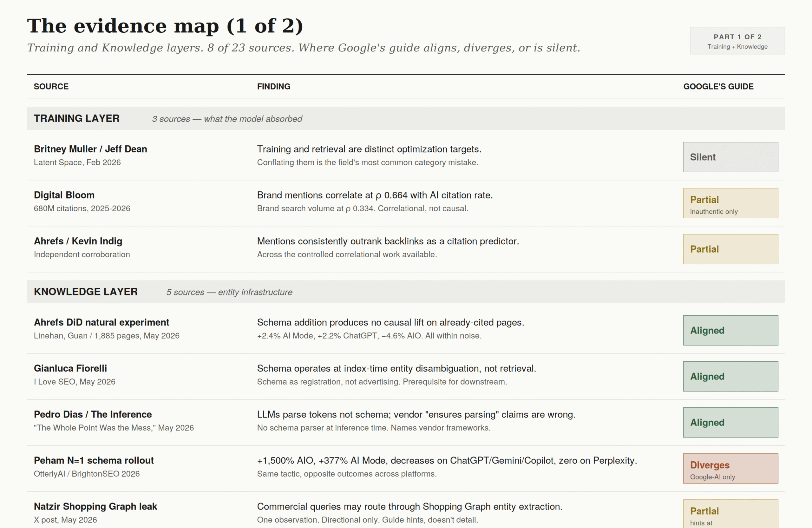
Task: Click Aligned badge in Pedro Dias row
Action: 730,423
